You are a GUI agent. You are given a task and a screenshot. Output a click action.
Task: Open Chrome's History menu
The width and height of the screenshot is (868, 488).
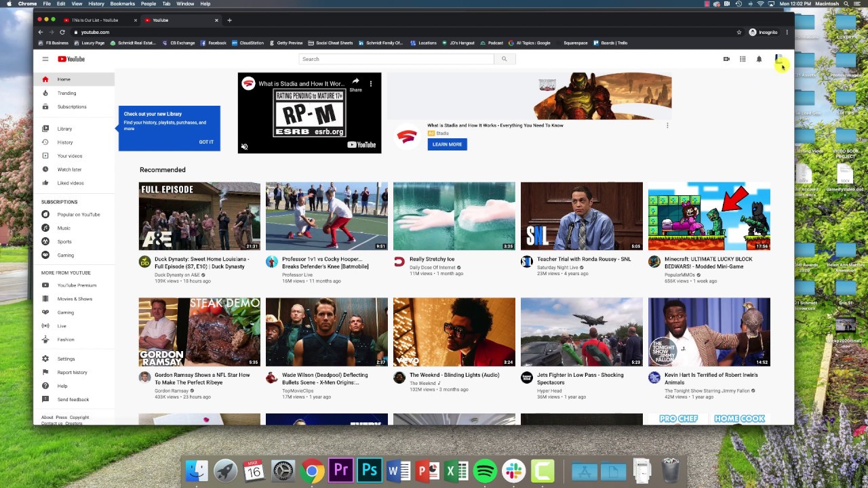96,4
